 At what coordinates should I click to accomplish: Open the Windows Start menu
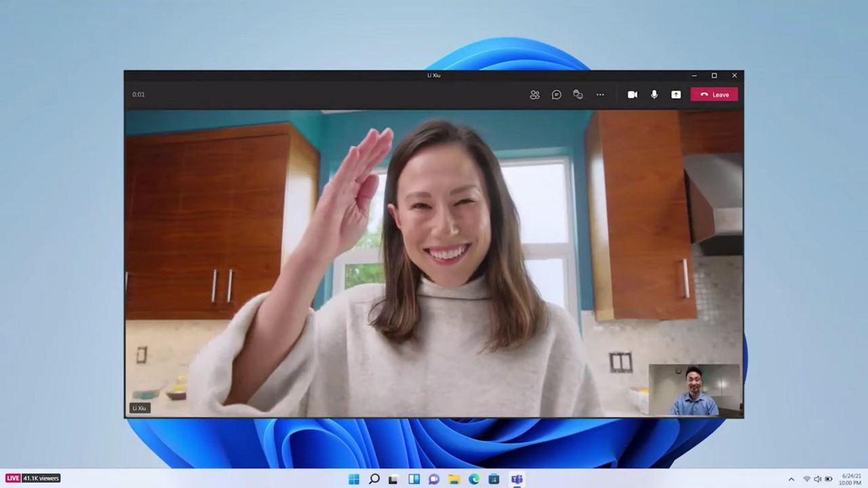point(354,479)
